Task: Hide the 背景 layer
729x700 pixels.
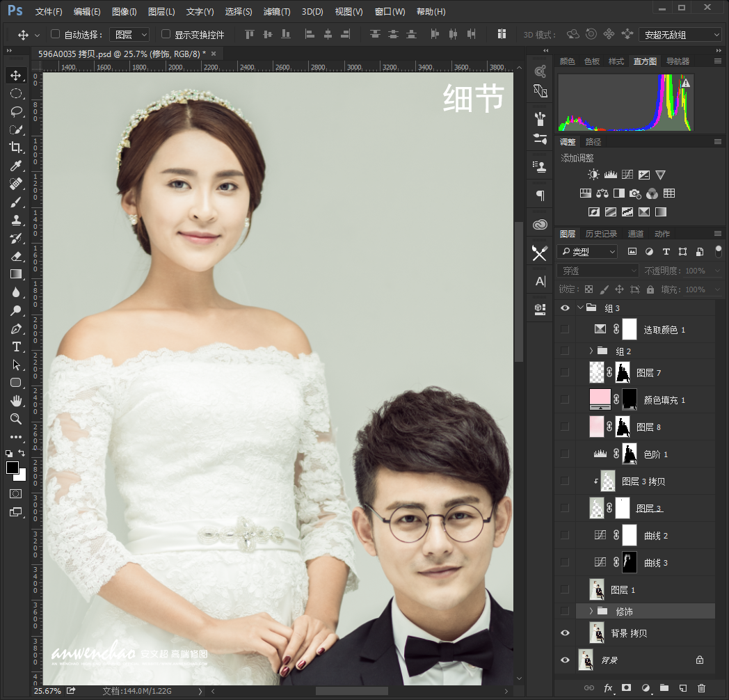Action: [x=565, y=660]
